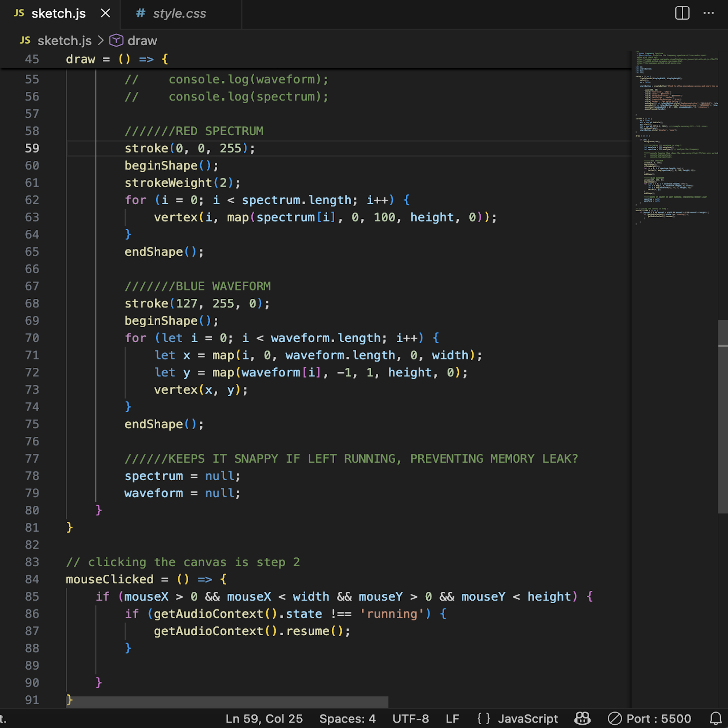Select JavaScript language mode
The width and height of the screenshot is (728, 728).
click(x=528, y=718)
